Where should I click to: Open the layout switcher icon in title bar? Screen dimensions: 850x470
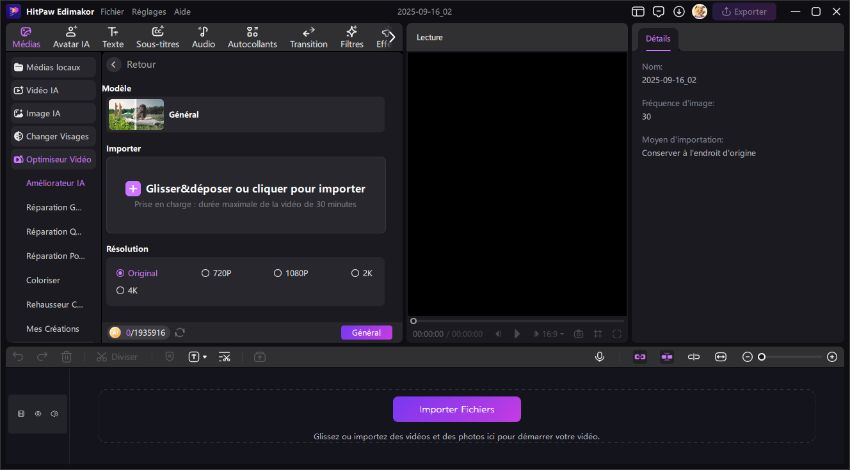tap(639, 12)
